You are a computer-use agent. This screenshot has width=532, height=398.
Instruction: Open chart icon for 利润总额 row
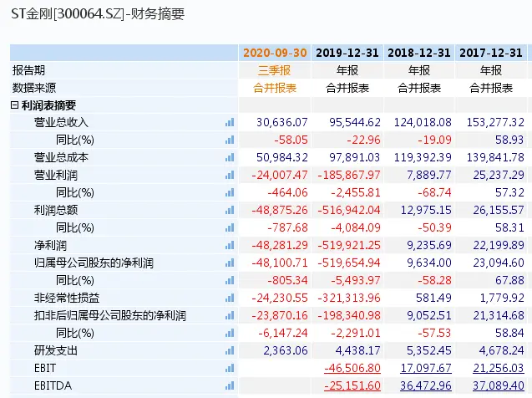[x=230, y=210]
